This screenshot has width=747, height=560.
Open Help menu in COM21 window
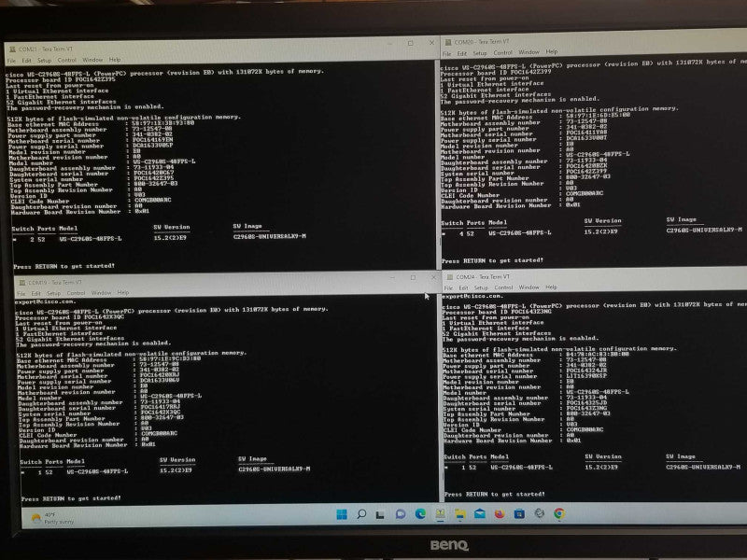[115, 60]
